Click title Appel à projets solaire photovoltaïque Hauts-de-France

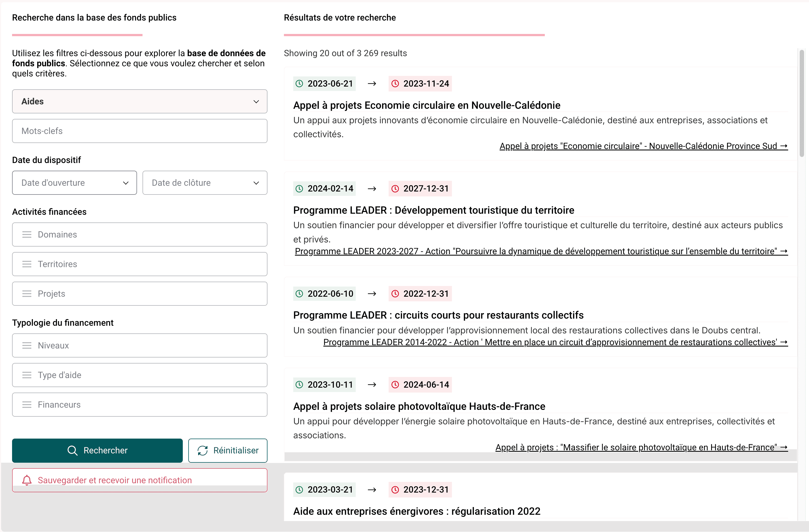point(419,406)
